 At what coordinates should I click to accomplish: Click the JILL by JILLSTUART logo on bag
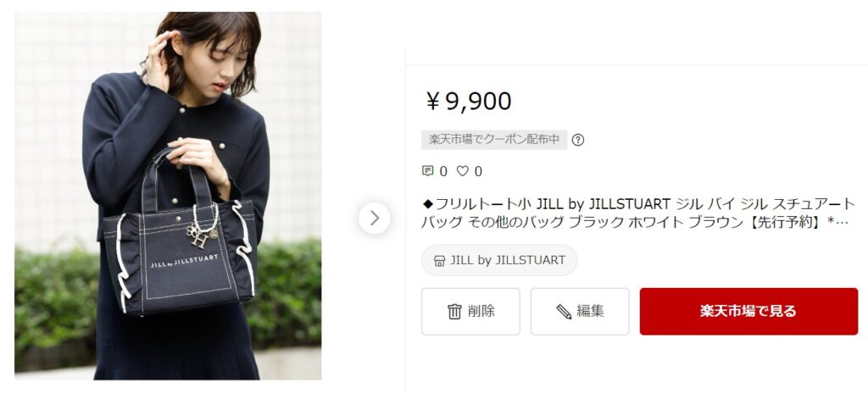point(184,261)
